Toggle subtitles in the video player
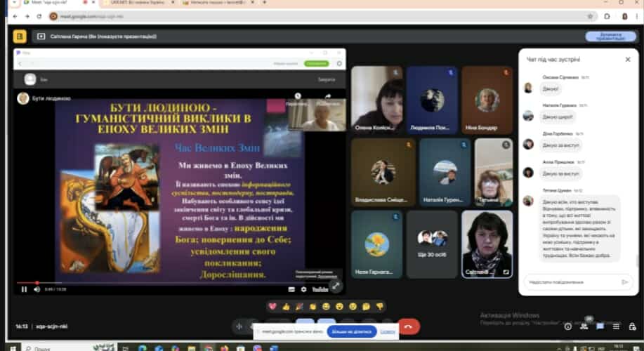Viewport: 644px width, 351px height. click(x=291, y=289)
